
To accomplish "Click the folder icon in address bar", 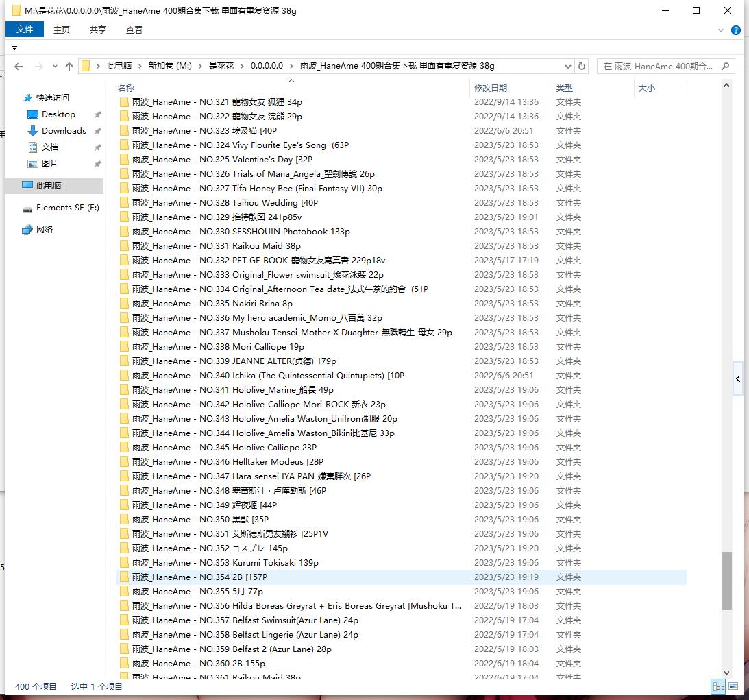I will coord(86,66).
